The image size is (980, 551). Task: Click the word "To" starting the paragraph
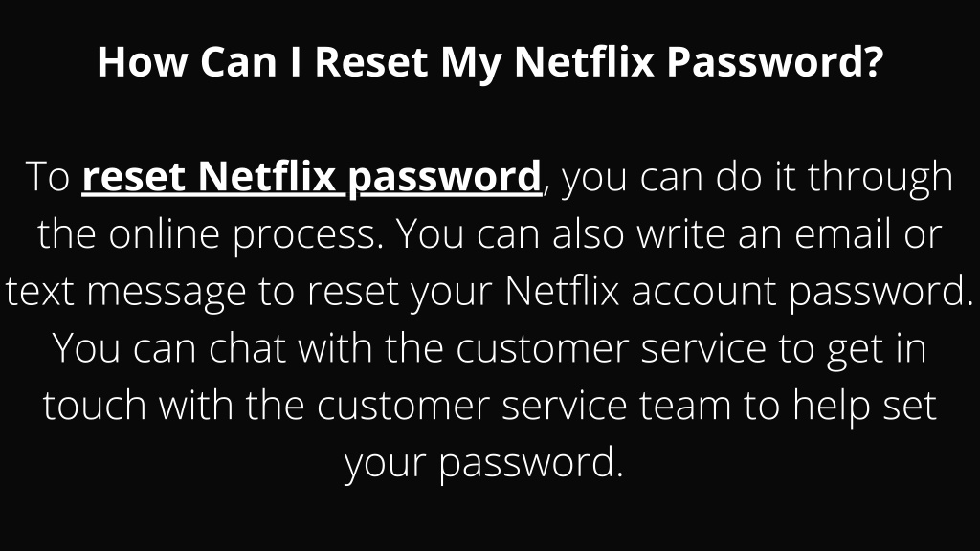[48, 177]
